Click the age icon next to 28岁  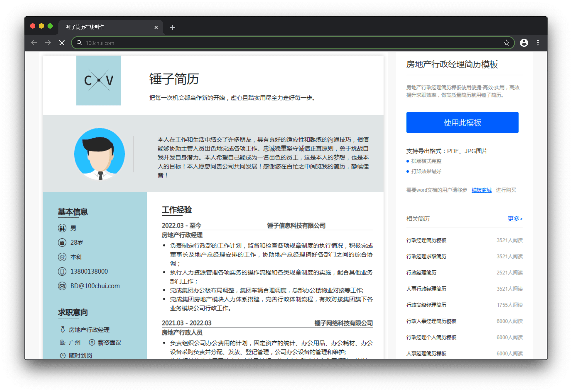click(x=62, y=242)
